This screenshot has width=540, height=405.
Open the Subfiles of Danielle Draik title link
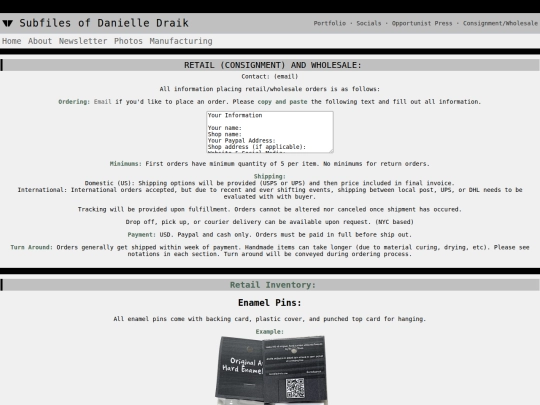point(104,23)
